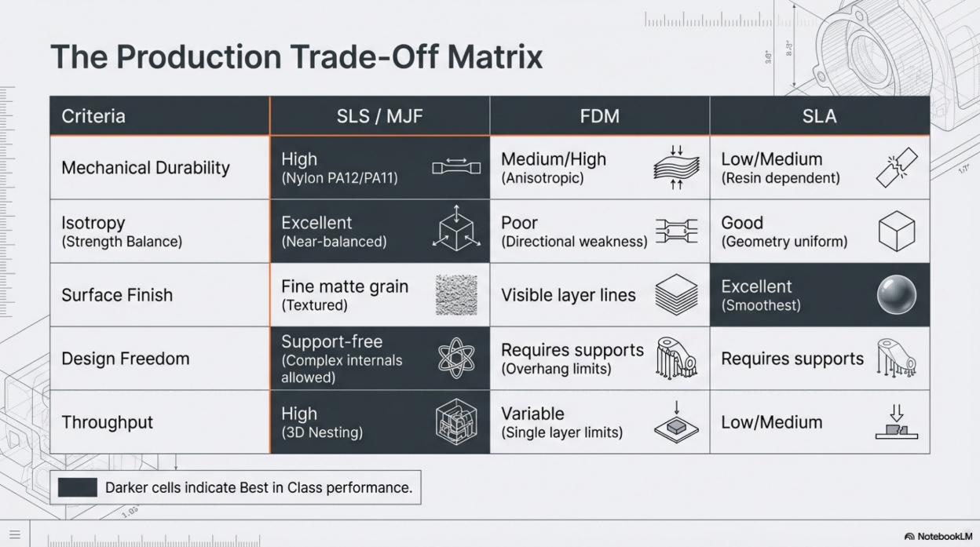This screenshot has height=547, width=980.
Task: Click the stacked layer lines icon
Action: tap(676, 295)
